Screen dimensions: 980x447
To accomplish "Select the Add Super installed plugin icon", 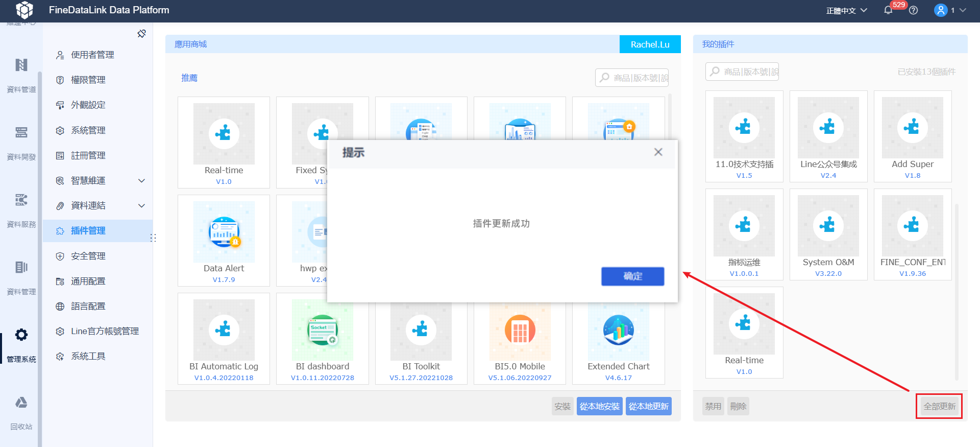I will [x=913, y=128].
